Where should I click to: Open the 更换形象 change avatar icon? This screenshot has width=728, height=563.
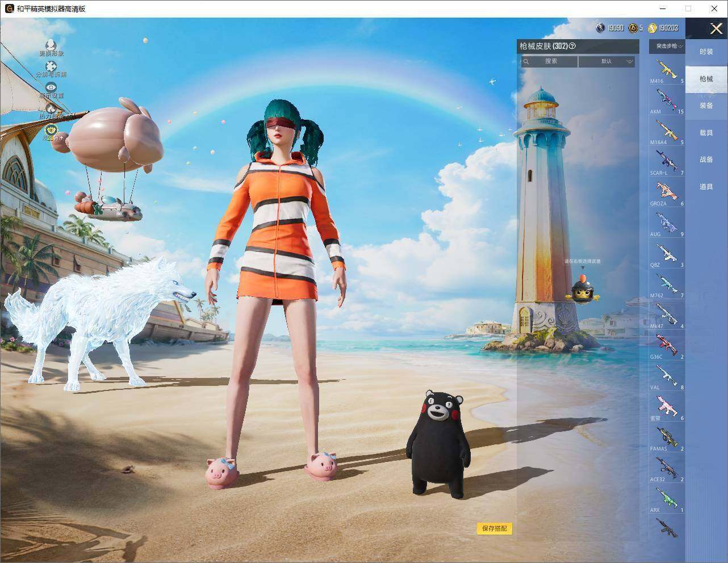point(51,45)
